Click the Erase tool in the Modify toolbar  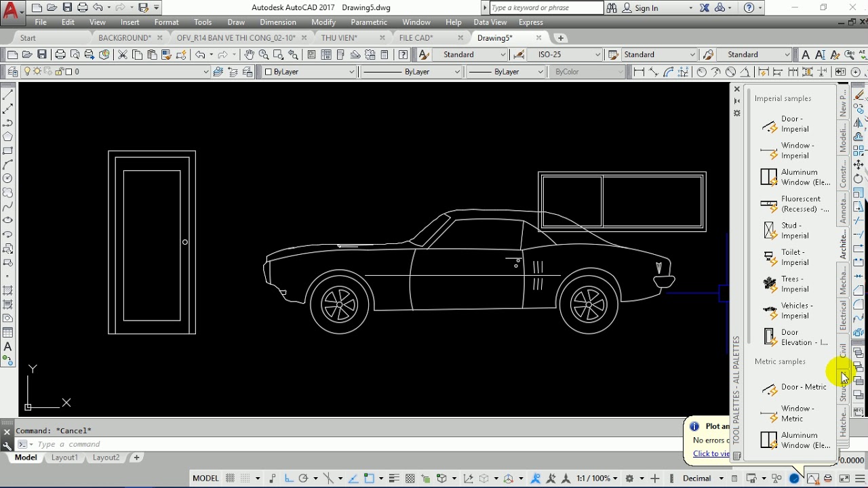(x=859, y=95)
